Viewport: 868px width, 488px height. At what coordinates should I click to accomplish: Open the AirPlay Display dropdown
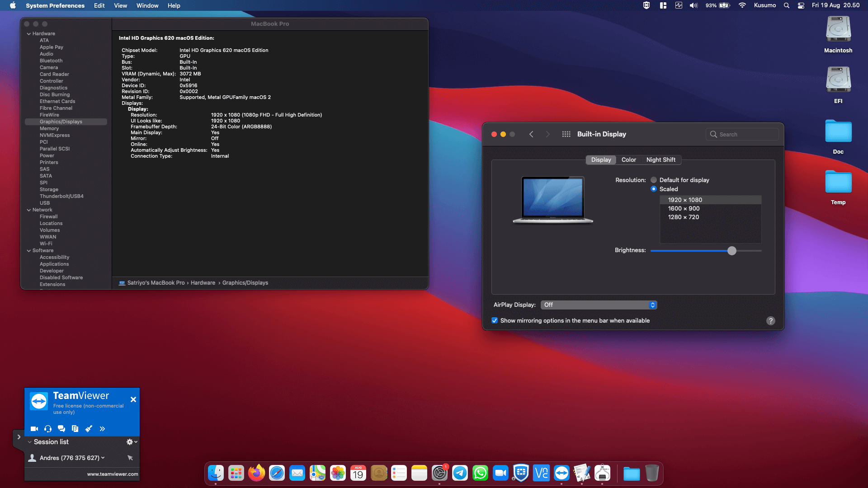tap(599, 305)
